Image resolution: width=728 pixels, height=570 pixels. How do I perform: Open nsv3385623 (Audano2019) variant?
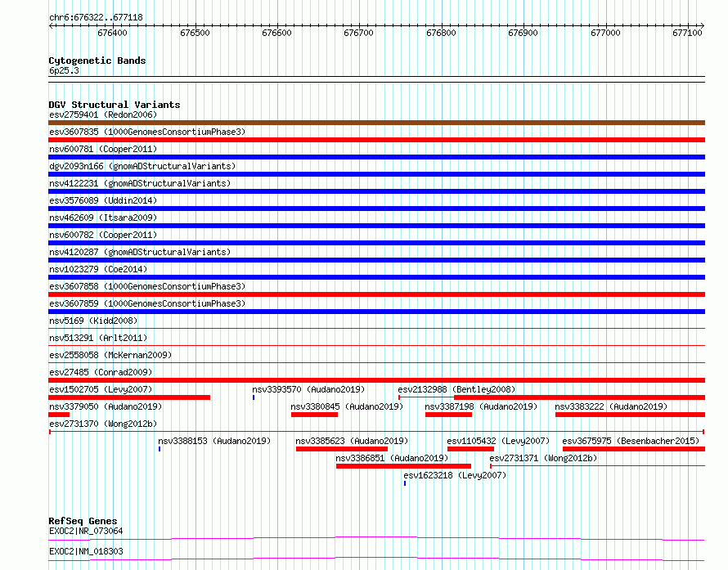(x=352, y=441)
